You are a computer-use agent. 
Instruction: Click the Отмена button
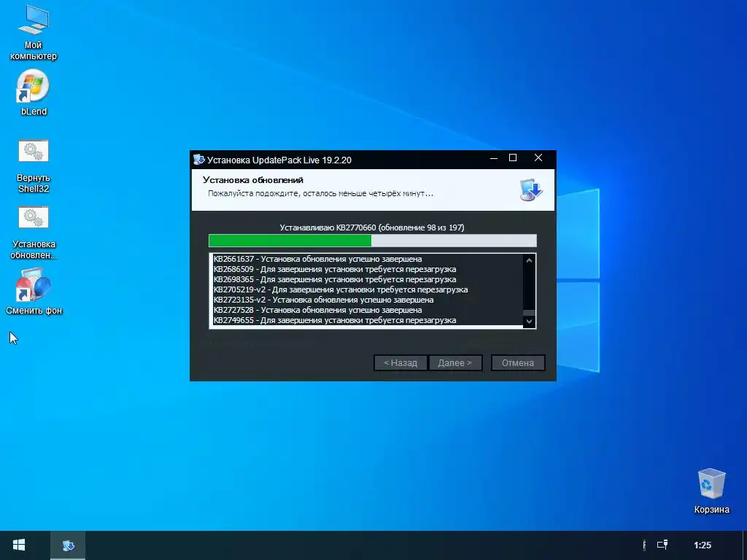click(x=518, y=363)
